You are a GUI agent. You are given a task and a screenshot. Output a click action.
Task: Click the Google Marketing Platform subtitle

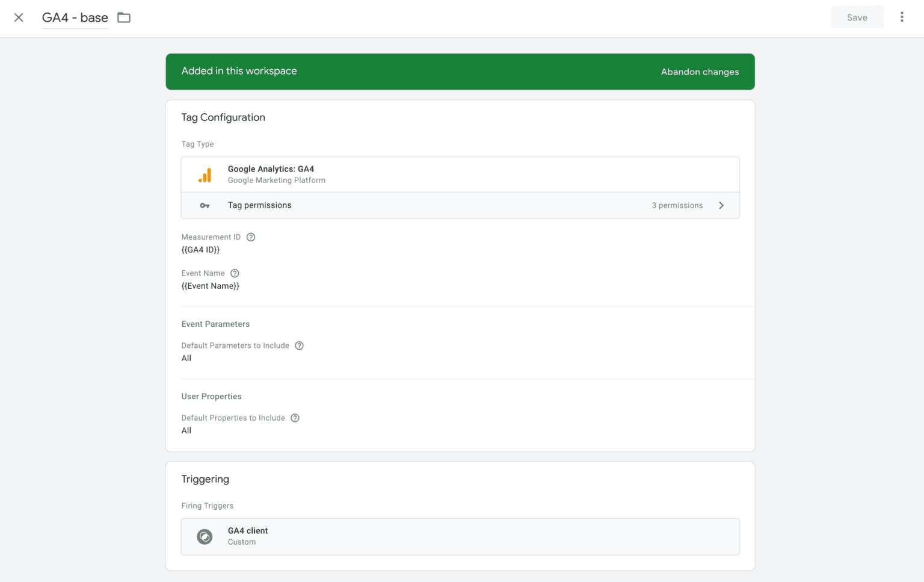[x=276, y=181]
